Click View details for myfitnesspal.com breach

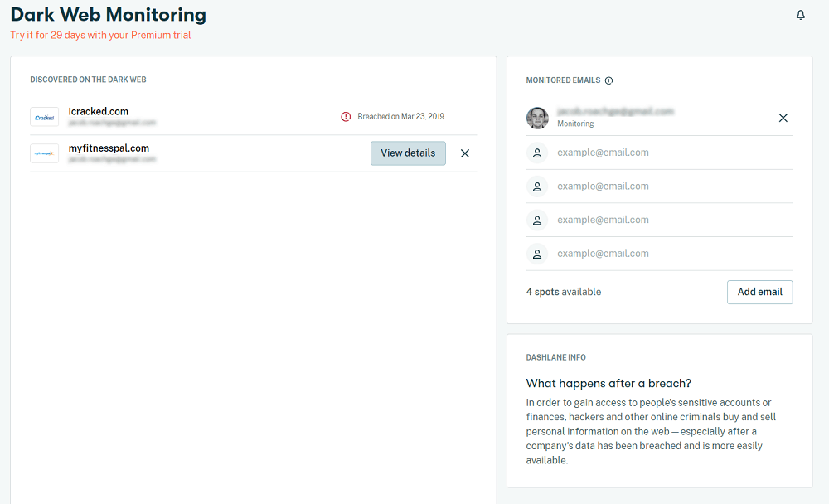(x=408, y=153)
